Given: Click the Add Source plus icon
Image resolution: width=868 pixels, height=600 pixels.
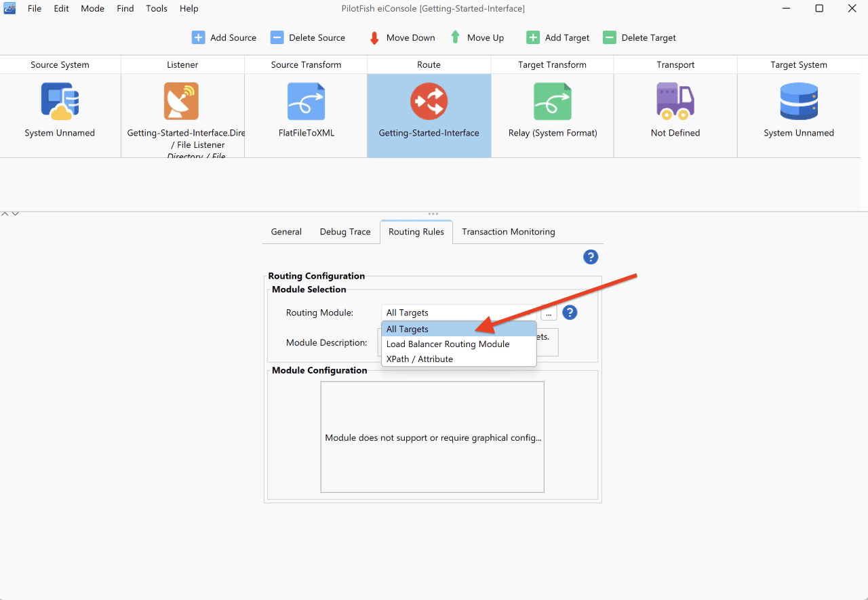Looking at the screenshot, I should 198,37.
